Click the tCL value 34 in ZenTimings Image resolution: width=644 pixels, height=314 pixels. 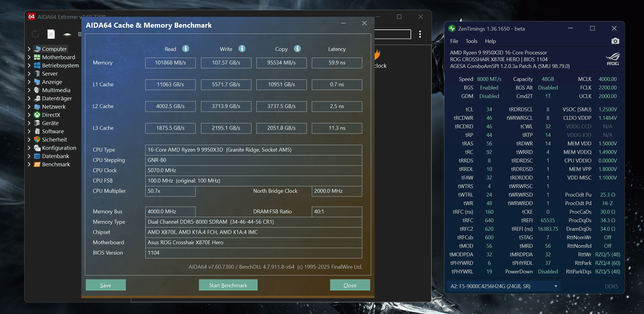coord(489,109)
